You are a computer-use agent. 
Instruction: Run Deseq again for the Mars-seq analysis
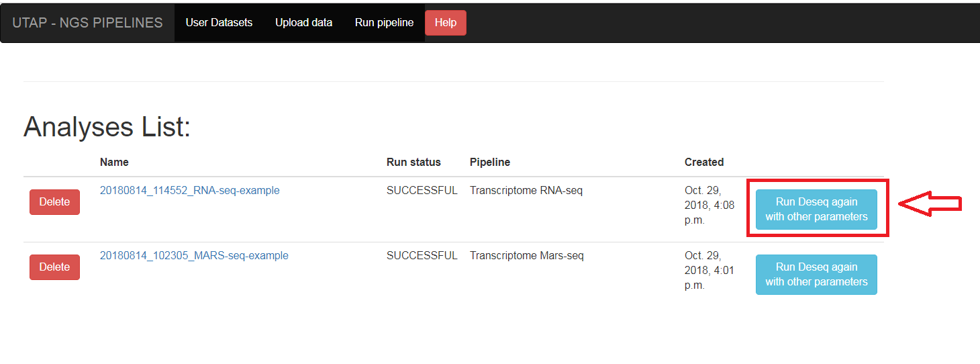[816, 275]
